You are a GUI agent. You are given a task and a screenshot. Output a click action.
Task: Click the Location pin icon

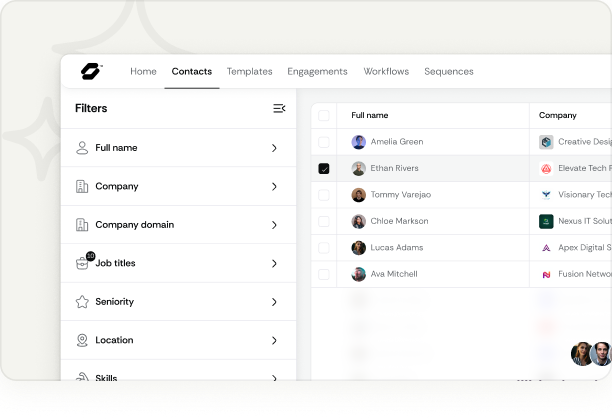click(x=82, y=340)
